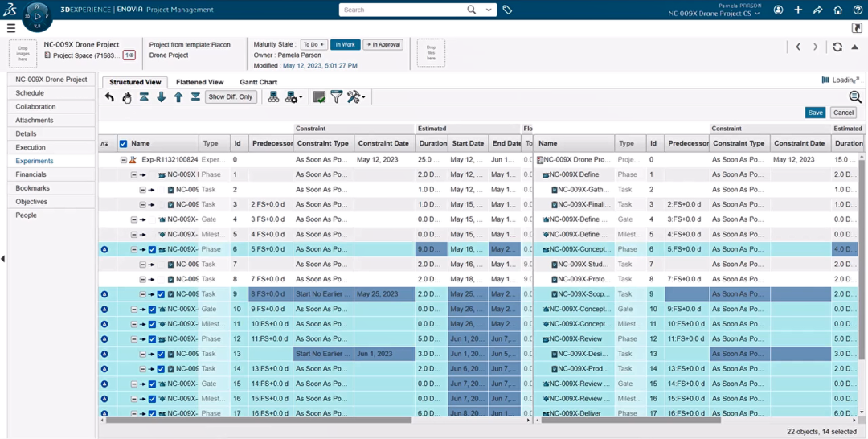Click the Show Diff. Only button

tap(231, 96)
